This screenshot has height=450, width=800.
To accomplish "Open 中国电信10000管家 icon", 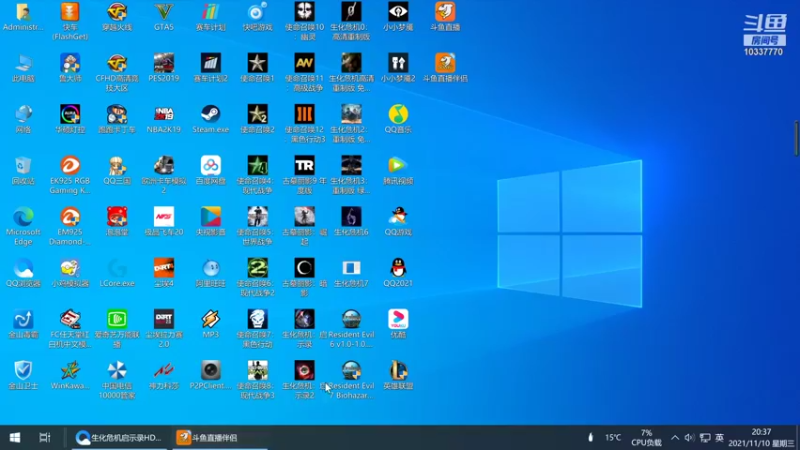I will pos(117,380).
